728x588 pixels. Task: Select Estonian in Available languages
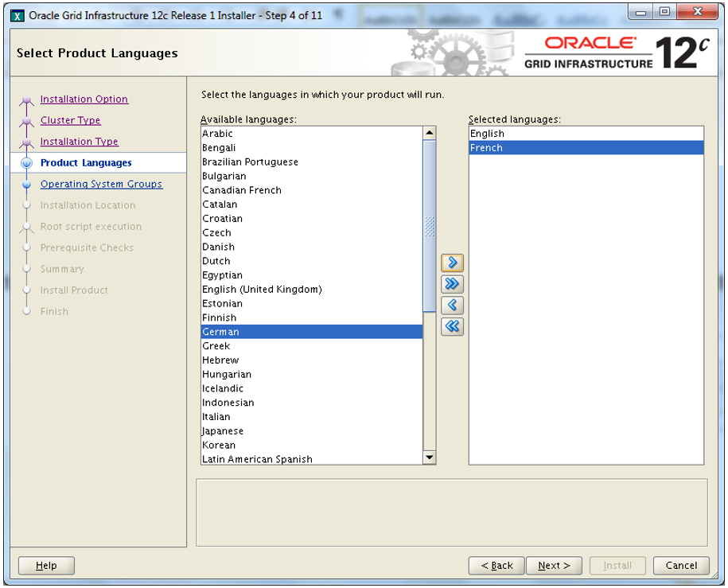point(312,303)
